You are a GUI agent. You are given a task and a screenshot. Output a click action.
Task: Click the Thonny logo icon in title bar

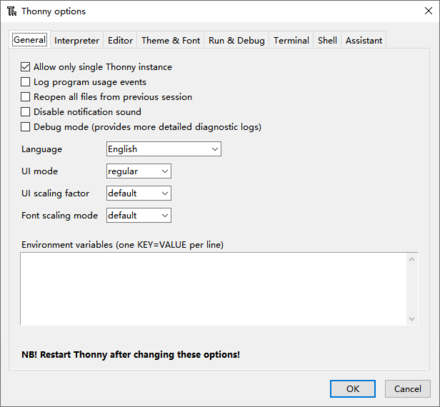[x=12, y=11]
